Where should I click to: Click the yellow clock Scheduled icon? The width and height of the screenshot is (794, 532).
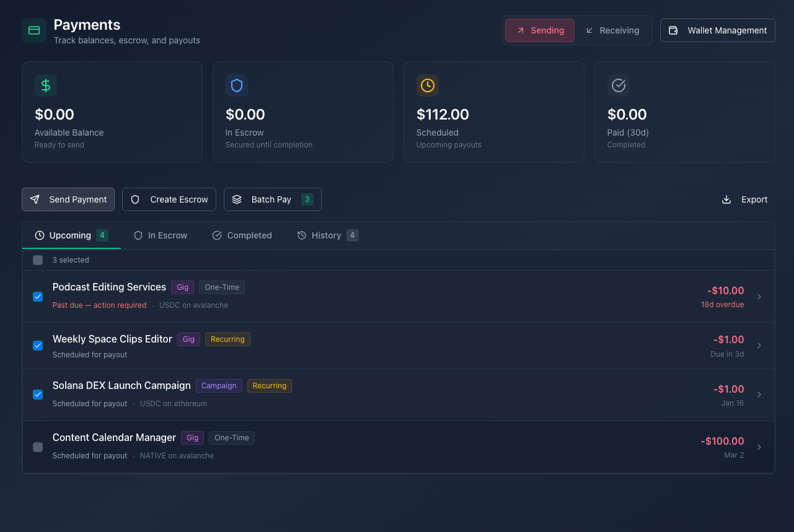[x=428, y=85]
